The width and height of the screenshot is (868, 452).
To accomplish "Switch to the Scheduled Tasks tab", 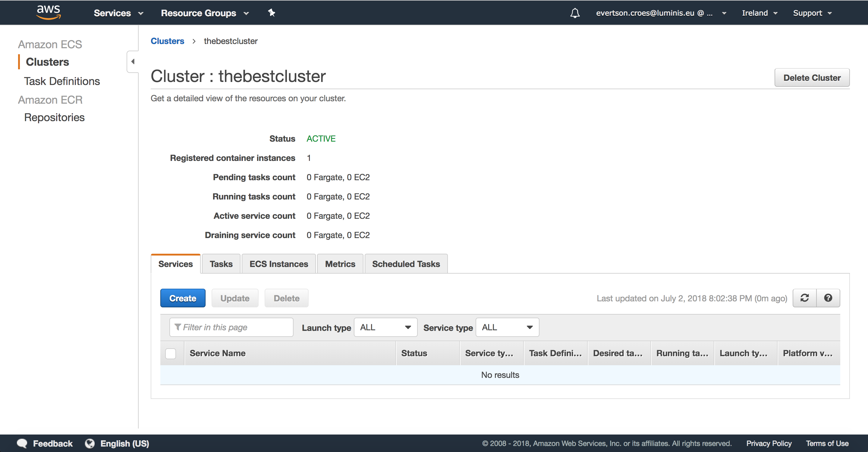I will tap(406, 264).
